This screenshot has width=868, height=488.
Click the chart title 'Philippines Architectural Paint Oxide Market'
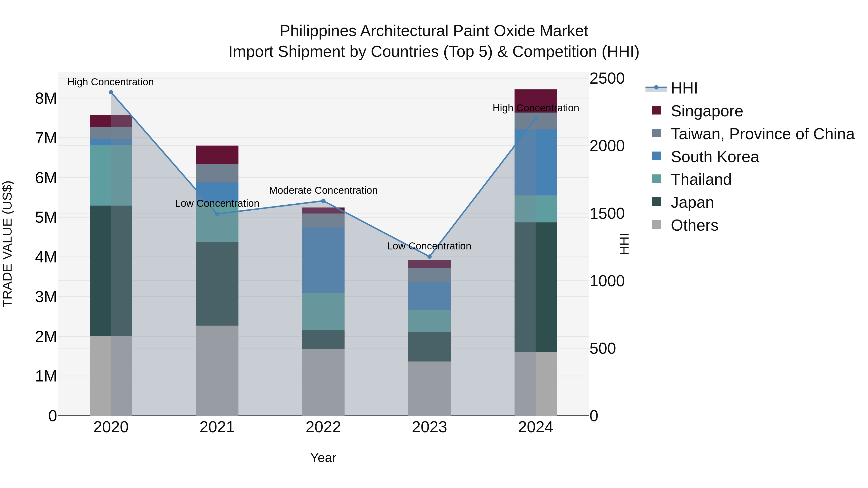[434, 31]
